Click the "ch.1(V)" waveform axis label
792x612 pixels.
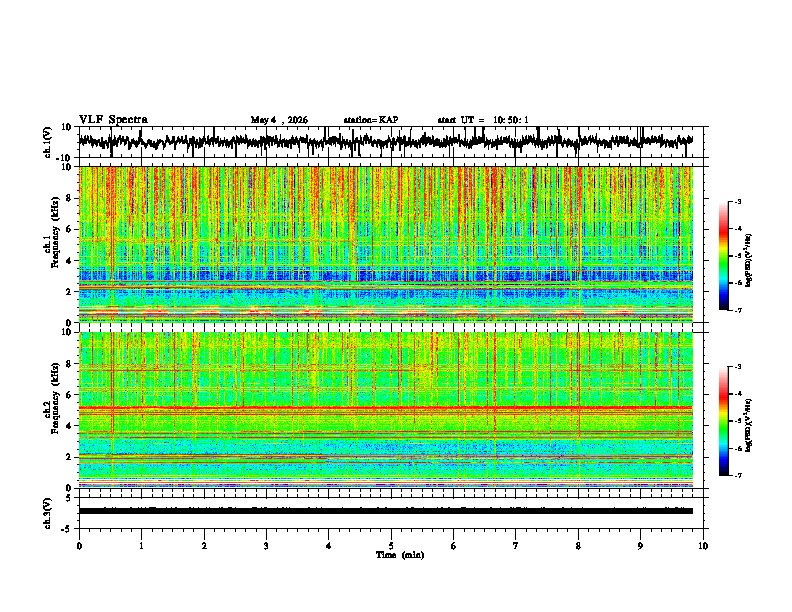click(48, 142)
